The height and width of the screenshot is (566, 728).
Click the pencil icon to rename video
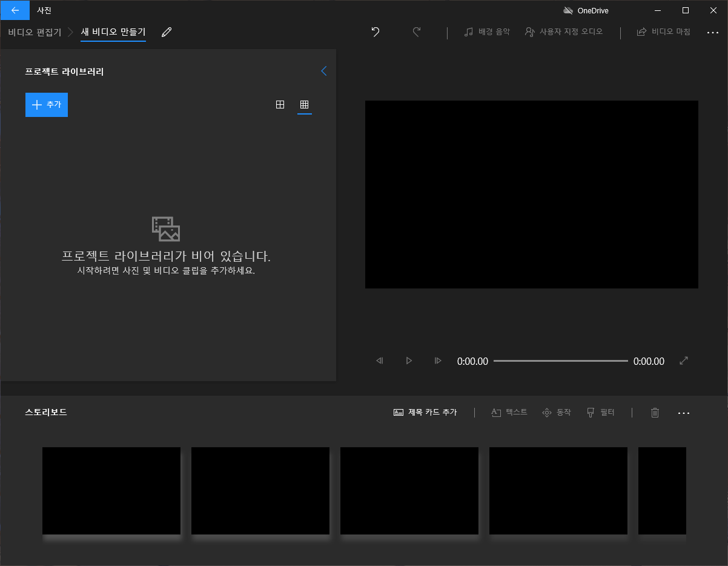(167, 32)
